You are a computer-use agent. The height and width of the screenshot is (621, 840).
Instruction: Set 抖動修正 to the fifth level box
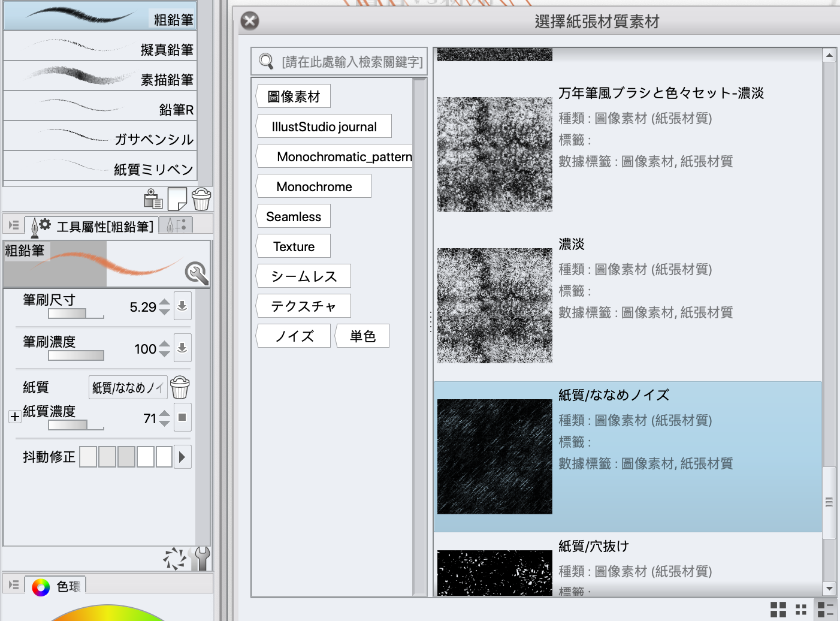(164, 457)
